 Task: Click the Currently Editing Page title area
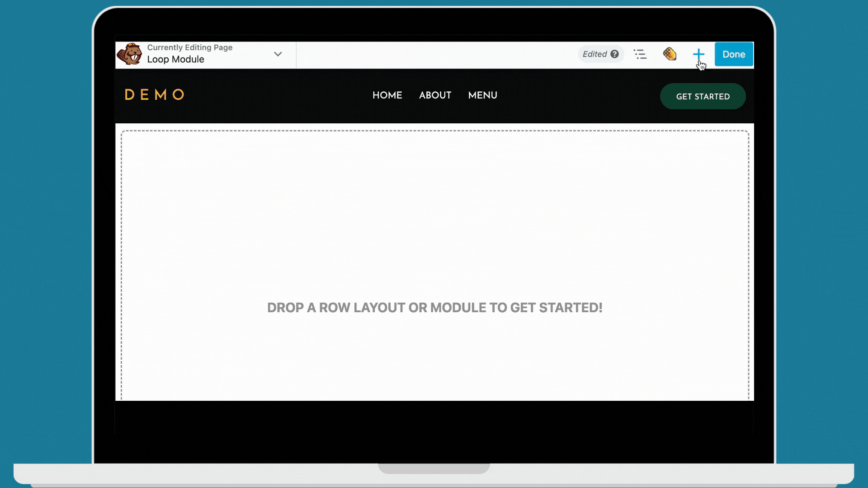click(x=190, y=47)
